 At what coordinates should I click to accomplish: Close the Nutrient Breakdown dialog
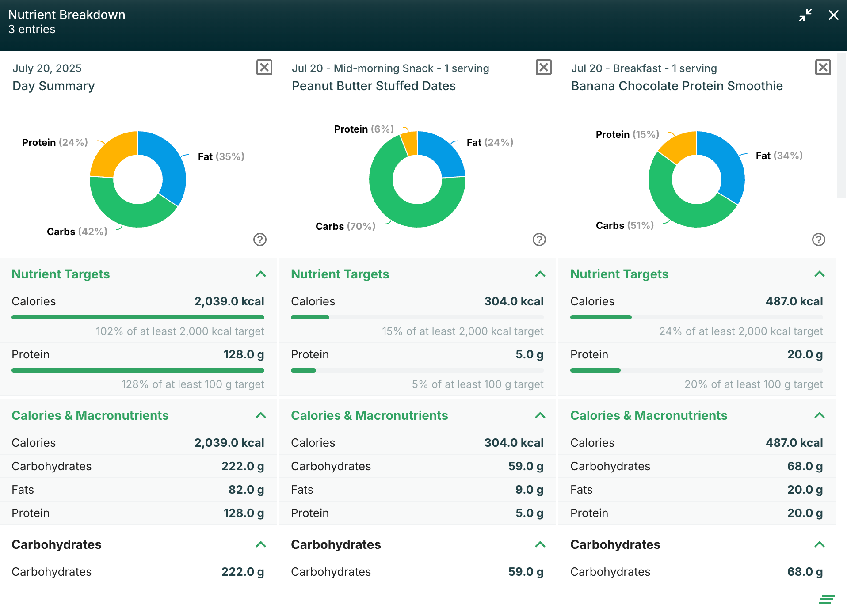833,15
